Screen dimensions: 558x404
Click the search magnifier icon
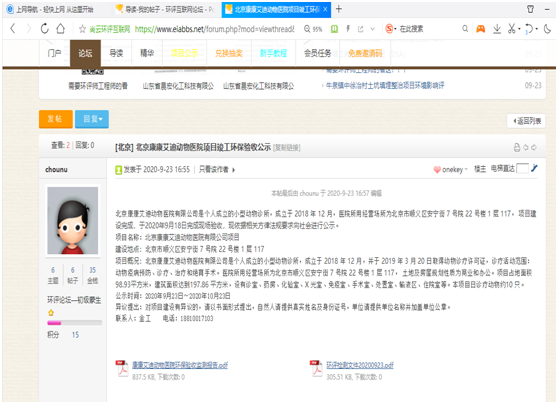(x=465, y=29)
